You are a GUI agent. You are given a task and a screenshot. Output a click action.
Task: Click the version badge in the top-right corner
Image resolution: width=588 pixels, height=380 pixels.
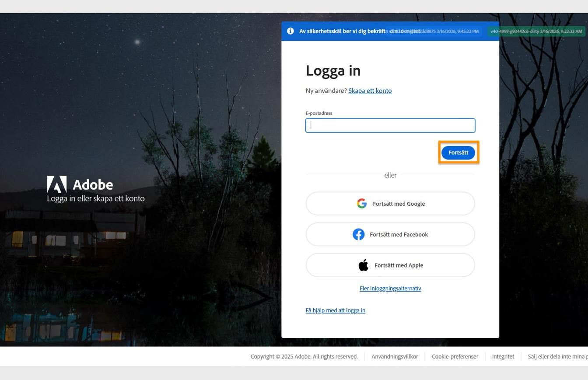pos(535,31)
